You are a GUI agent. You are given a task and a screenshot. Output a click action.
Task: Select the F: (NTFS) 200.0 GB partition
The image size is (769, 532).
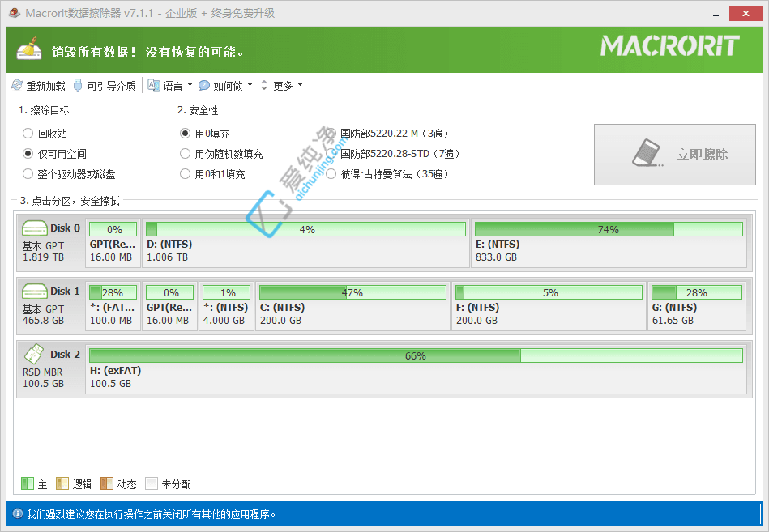pos(549,306)
